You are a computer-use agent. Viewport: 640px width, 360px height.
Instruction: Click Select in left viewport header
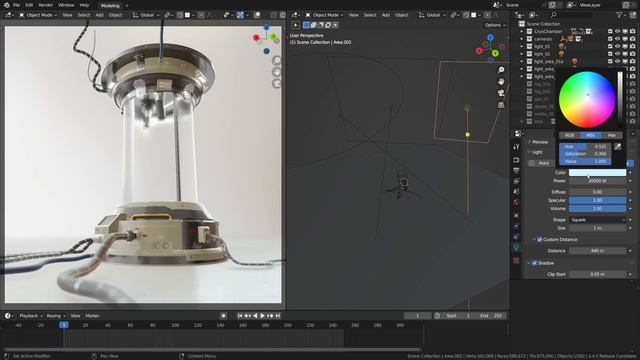pos(84,15)
